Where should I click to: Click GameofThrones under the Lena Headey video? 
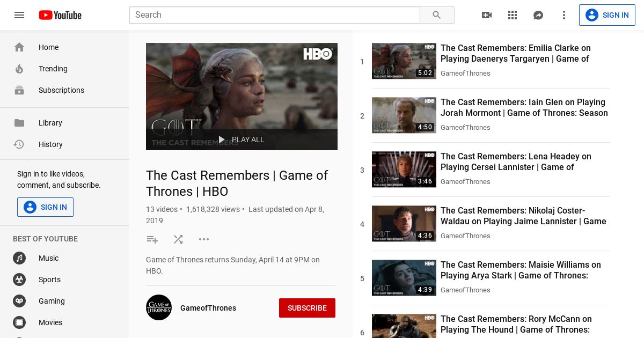pos(465,182)
